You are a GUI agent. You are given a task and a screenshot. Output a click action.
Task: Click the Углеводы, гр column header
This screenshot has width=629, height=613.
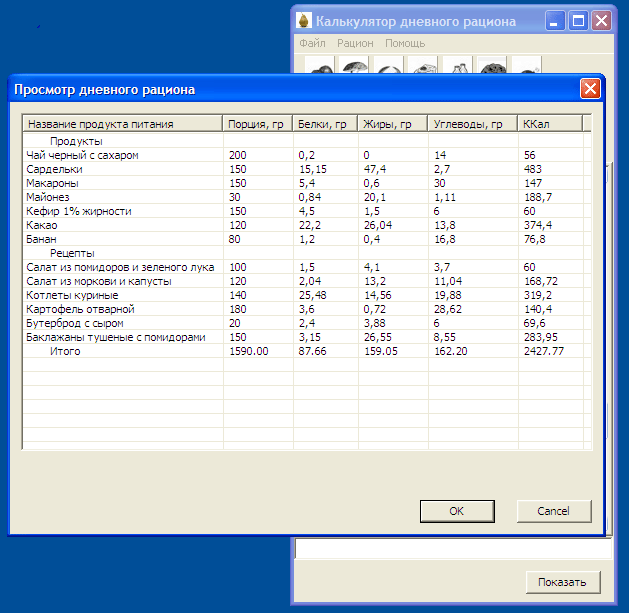point(473,124)
